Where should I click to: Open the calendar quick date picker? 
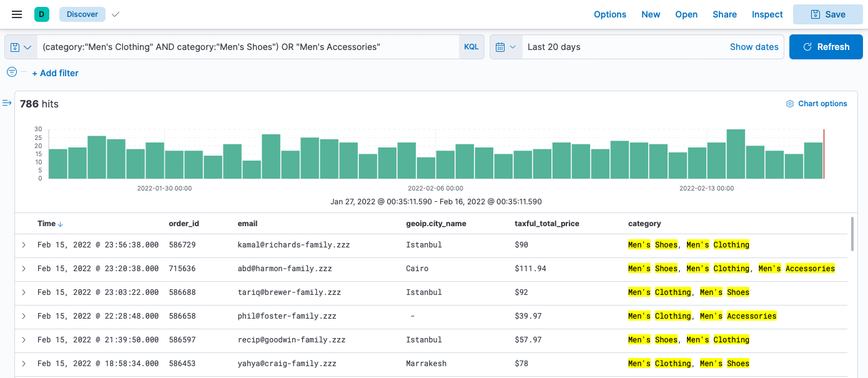tap(506, 47)
